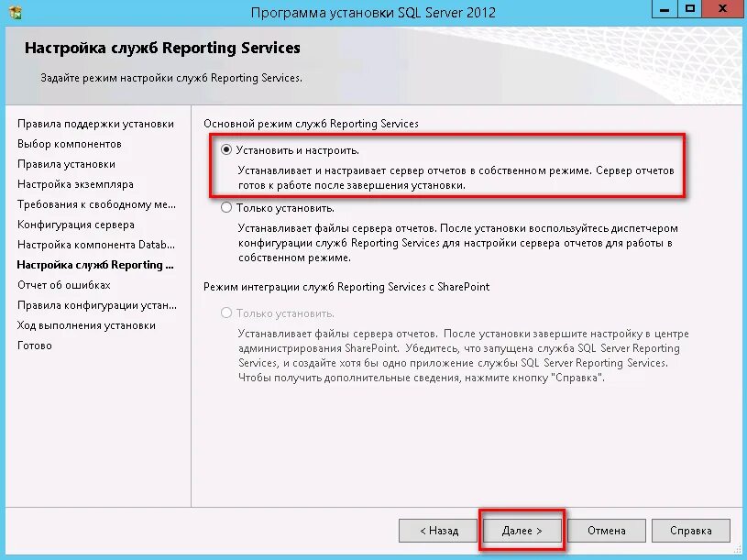Select 'Отчет об ошибках' step
The height and width of the screenshot is (560, 747).
(64, 285)
